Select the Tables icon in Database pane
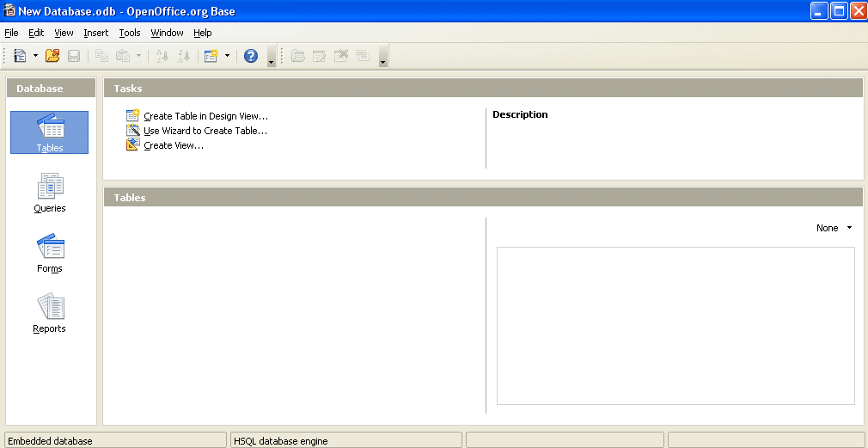The width and height of the screenshot is (868, 448). click(x=49, y=132)
